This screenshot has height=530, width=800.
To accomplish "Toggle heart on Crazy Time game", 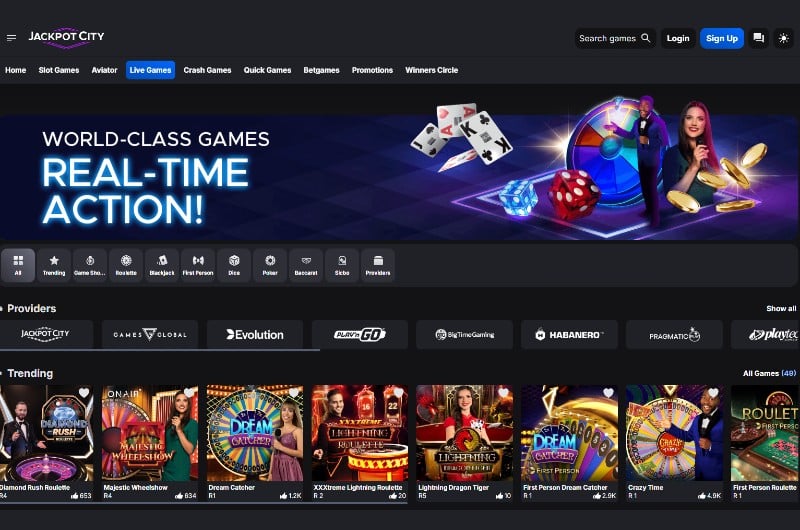I will (713, 393).
